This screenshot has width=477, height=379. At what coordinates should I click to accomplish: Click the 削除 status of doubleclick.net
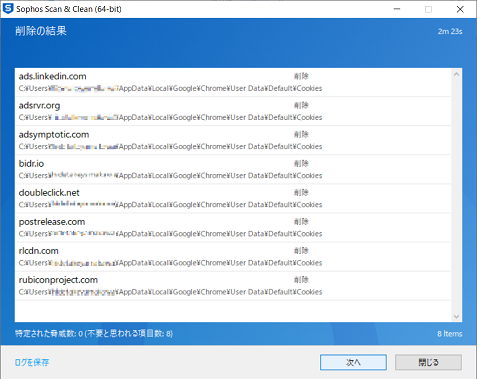(x=301, y=192)
